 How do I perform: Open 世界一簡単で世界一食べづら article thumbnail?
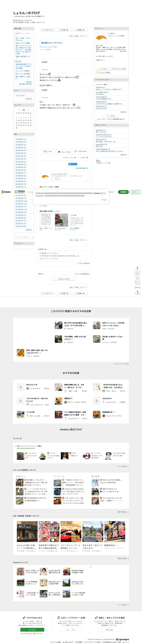(21, 352)
